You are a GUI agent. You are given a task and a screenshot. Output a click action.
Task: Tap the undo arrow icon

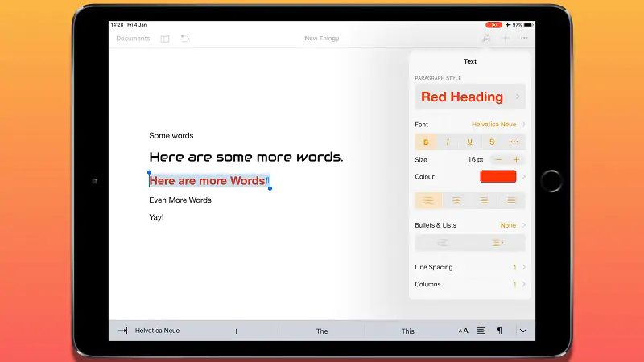(185, 38)
